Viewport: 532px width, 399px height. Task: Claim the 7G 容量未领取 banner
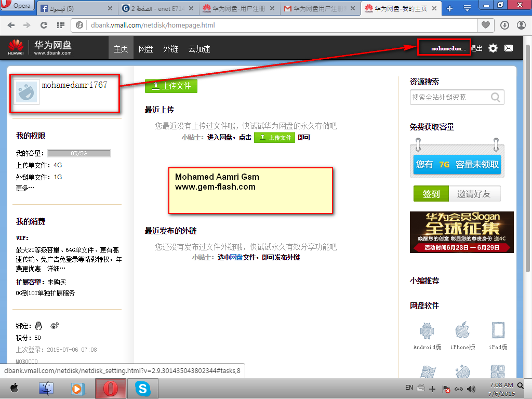(x=457, y=164)
